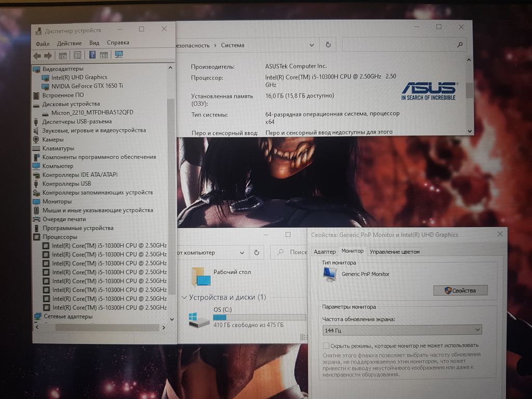Click the Device Manager vertical scrollbar thumb
The height and width of the screenshot is (399, 532).
click(171, 197)
